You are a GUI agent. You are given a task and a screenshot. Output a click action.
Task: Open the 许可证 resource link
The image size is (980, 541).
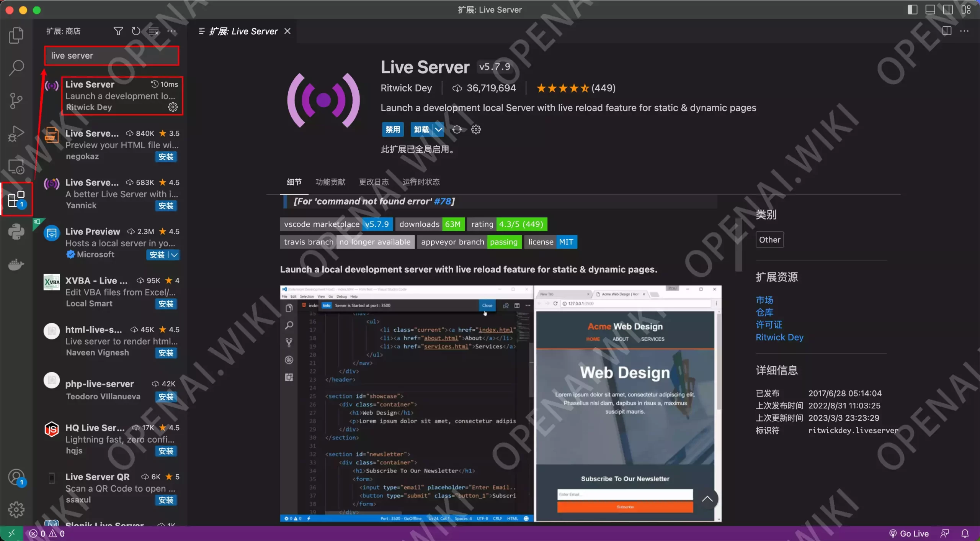[x=769, y=325]
